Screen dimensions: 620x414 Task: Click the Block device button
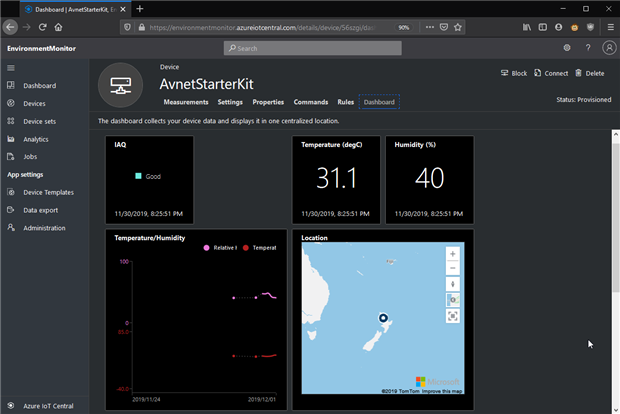513,73
